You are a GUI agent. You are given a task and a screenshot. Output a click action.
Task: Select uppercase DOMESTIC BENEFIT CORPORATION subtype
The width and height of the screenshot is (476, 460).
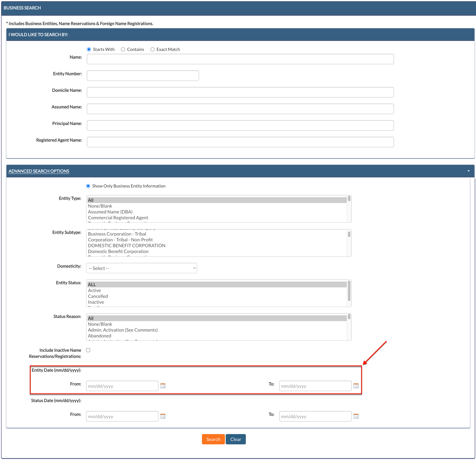point(217,246)
